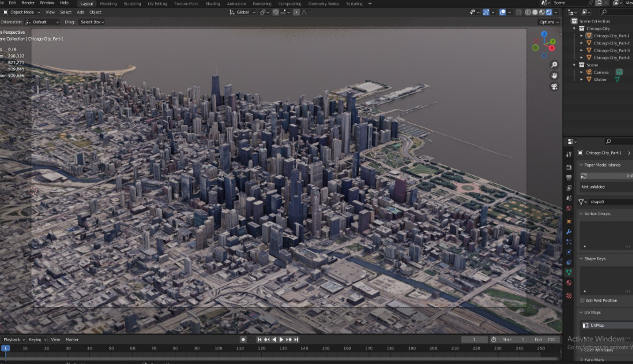Open the Global transform orientation dropdown
The height and width of the screenshot is (364, 633).
242,13
